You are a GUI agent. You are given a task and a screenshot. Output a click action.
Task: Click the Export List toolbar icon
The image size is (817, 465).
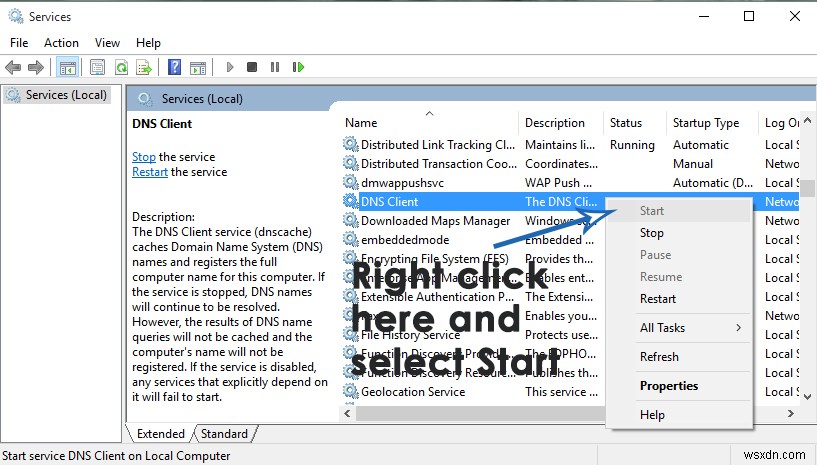pos(144,67)
